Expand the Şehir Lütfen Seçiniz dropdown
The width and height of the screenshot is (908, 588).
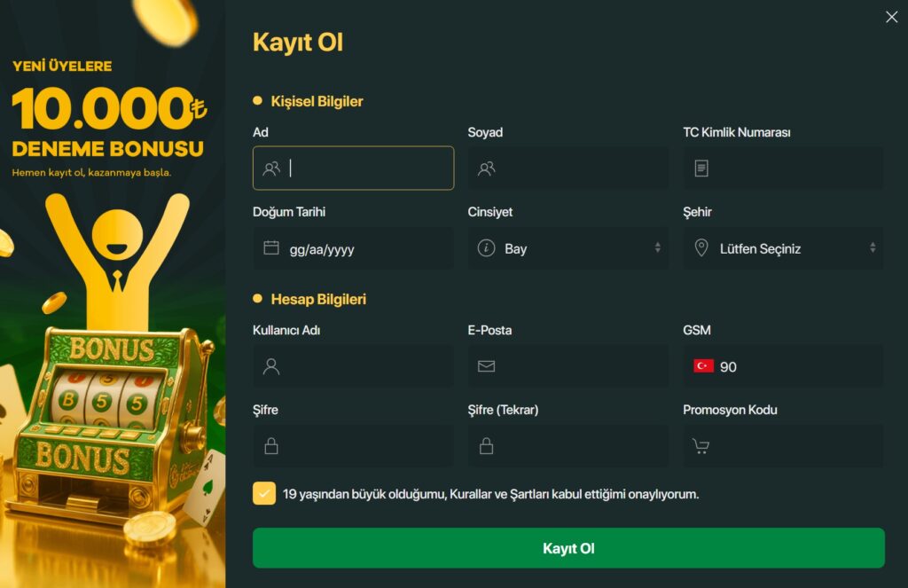pos(784,248)
